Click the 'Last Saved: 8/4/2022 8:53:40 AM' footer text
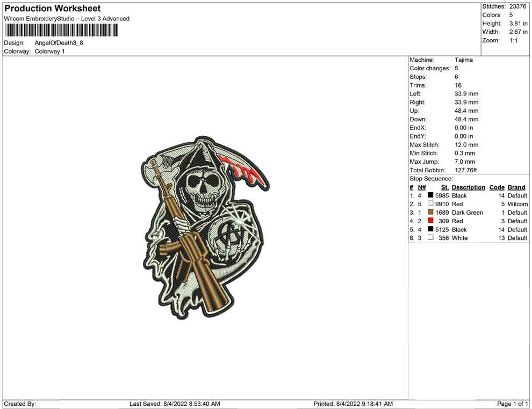The image size is (532, 409). [175, 404]
